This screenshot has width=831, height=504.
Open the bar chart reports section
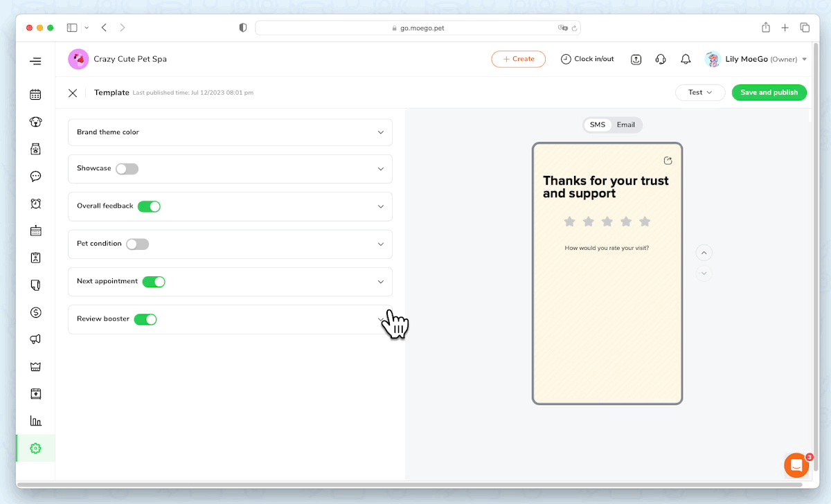click(x=35, y=421)
